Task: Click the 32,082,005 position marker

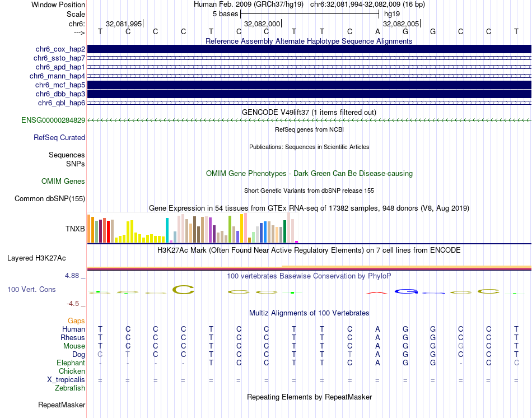Action: coord(401,24)
